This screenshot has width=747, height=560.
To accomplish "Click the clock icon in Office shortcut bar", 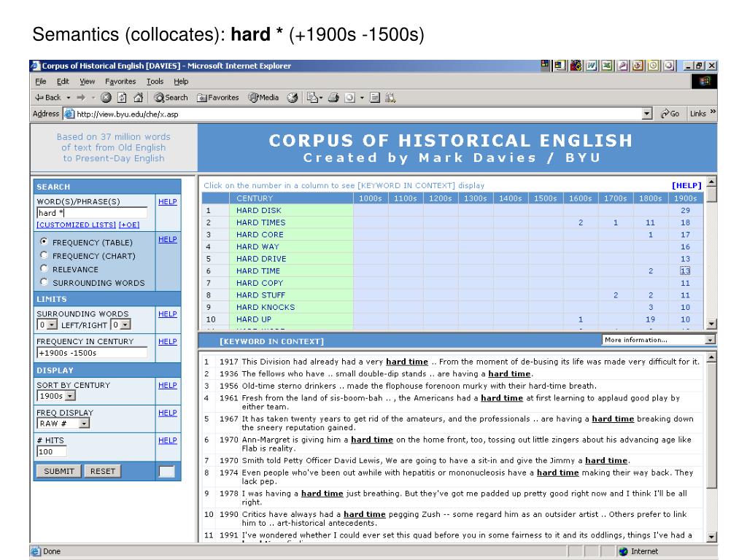I will pyautogui.click(x=654, y=66).
